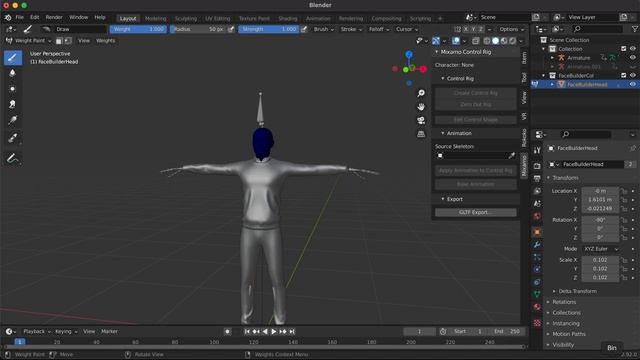Screen dimensions: 640x360
Task: Open the Stroke dropdown
Action: (351, 29)
